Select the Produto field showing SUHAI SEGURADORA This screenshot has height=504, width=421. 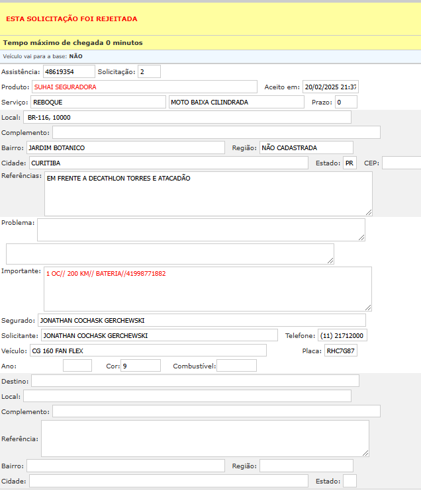(144, 87)
